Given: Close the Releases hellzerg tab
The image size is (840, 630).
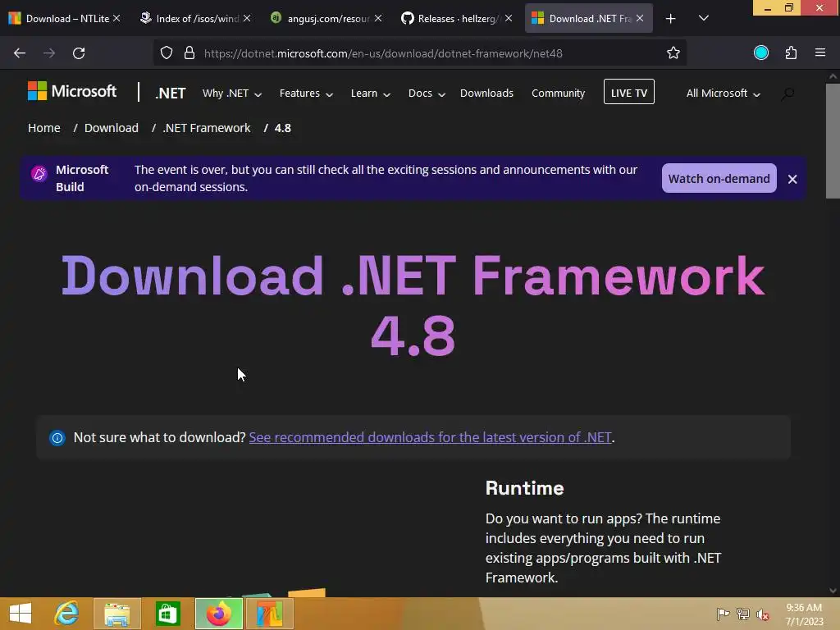Looking at the screenshot, I should tap(509, 18).
